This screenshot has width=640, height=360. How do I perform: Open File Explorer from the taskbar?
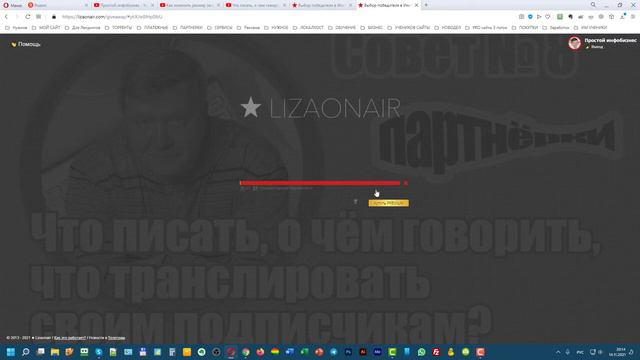[55, 352]
